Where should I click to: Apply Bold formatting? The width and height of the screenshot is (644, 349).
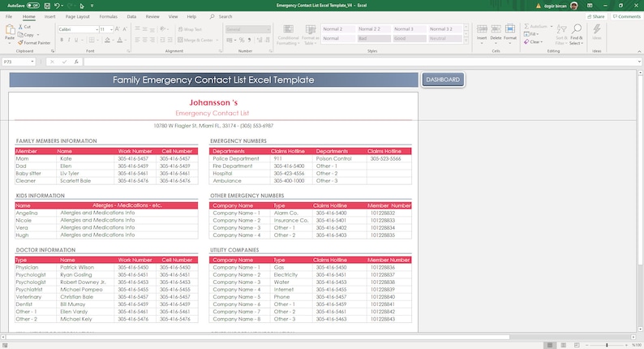point(62,40)
